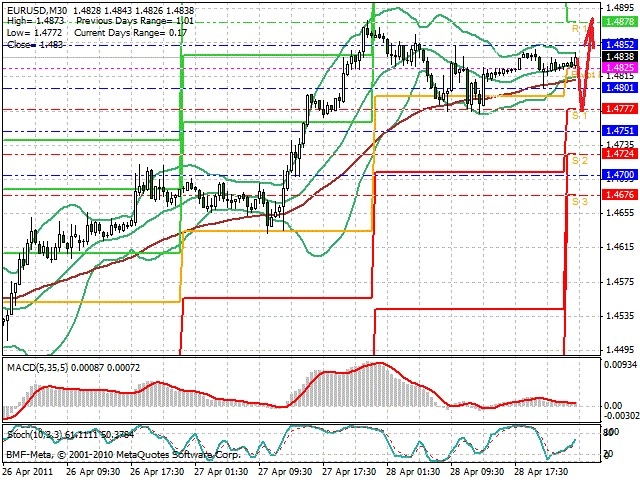Select the blue 1.4700 level label
The height and width of the screenshot is (480, 640).
[x=620, y=175]
